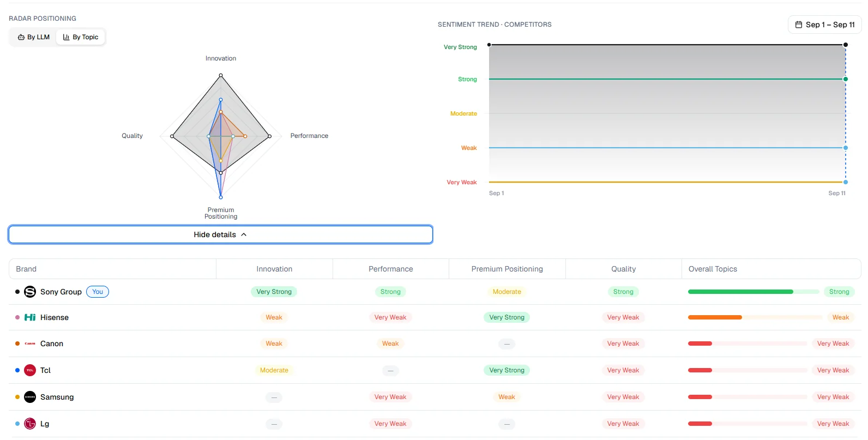The image size is (868, 440).
Task: Click the calendar icon in date range
Action: click(799, 25)
